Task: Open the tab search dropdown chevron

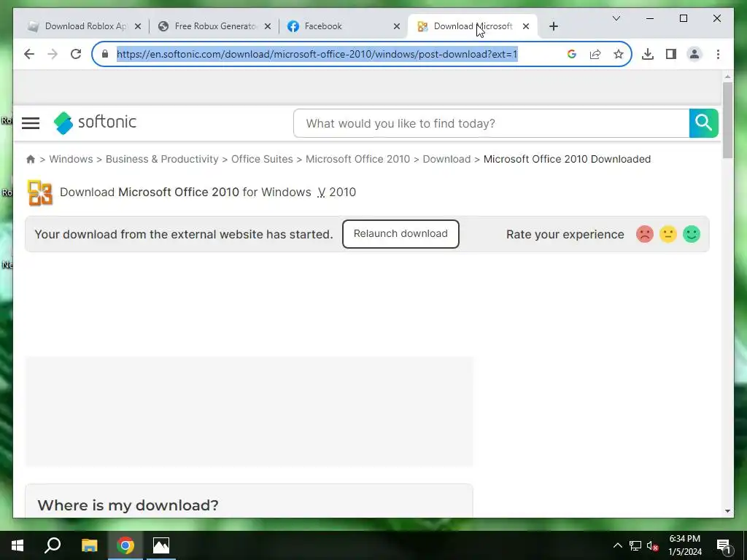Action: (x=616, y=18)
